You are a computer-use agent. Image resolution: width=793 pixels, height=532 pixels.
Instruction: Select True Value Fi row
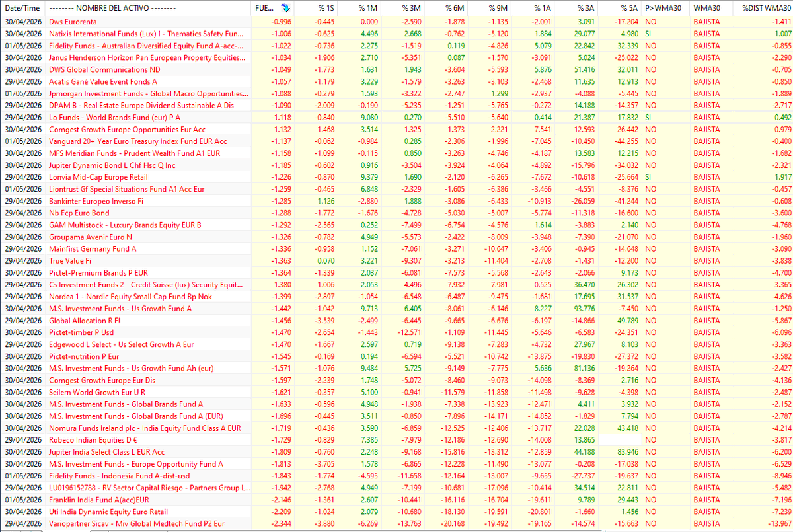coord(397,261)
